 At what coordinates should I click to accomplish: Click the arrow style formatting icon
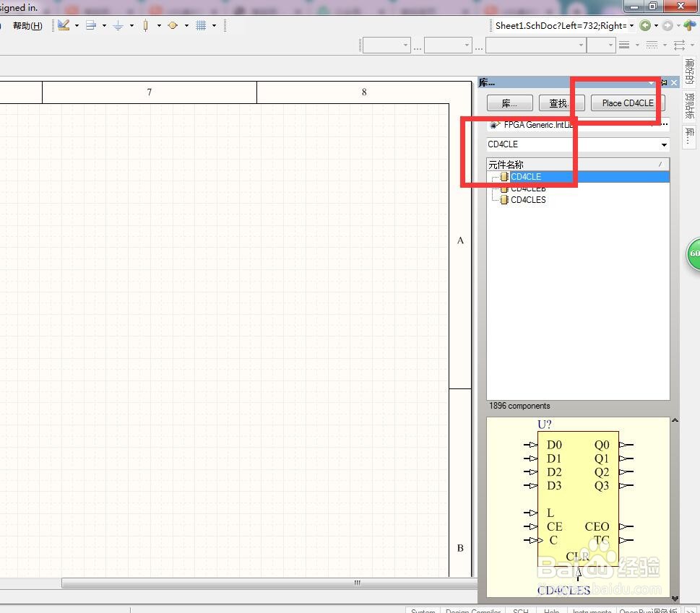(680, 45)
